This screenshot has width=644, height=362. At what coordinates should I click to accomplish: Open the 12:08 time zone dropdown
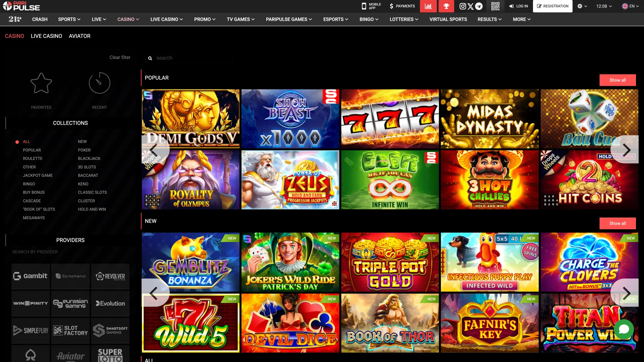604,6
